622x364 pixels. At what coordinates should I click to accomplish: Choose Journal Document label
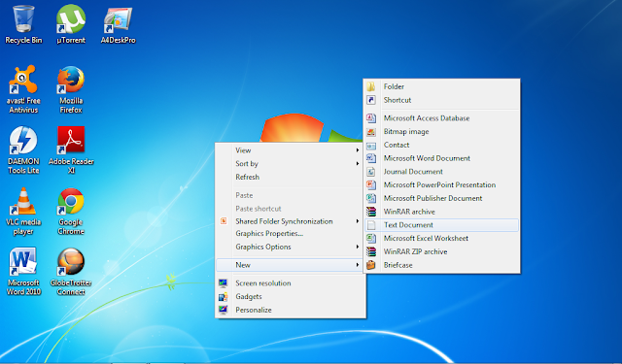click(x=413, y=172)
